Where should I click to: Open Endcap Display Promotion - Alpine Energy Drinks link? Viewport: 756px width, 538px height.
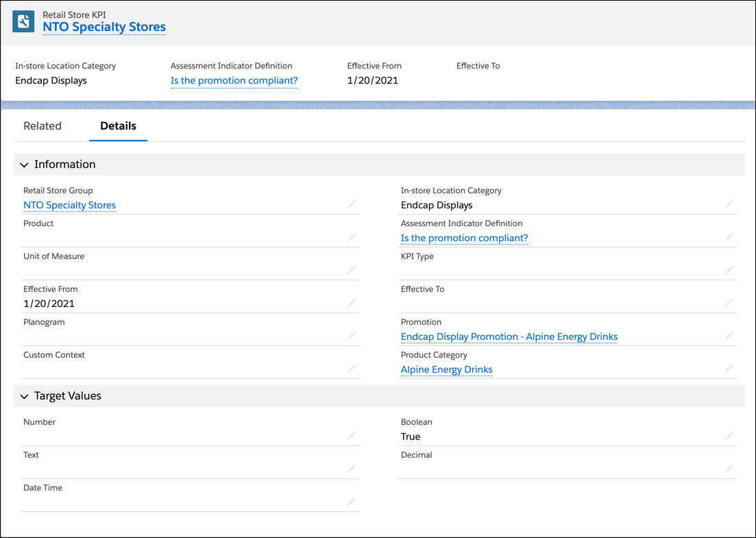[x=509, y=337]
